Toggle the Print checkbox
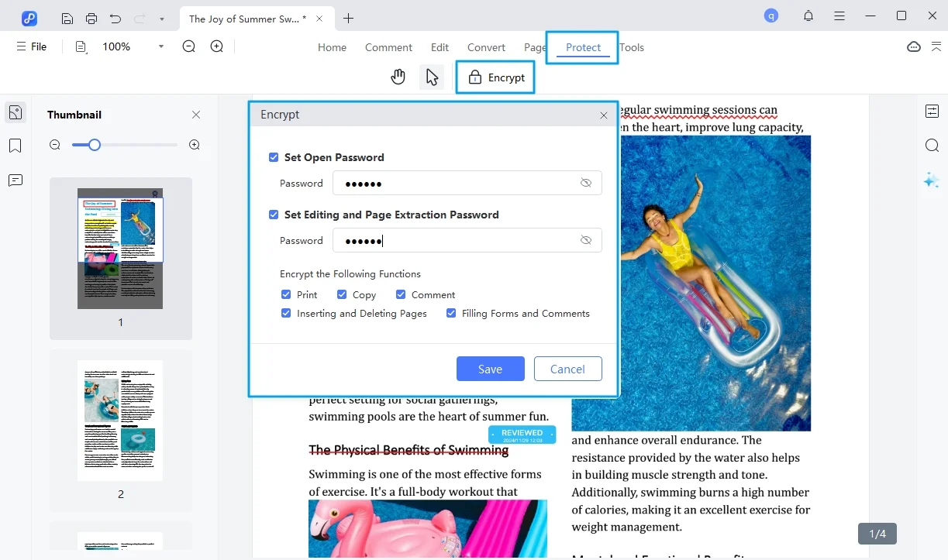This screenshot has width=948, height=560. click(286, 294)
